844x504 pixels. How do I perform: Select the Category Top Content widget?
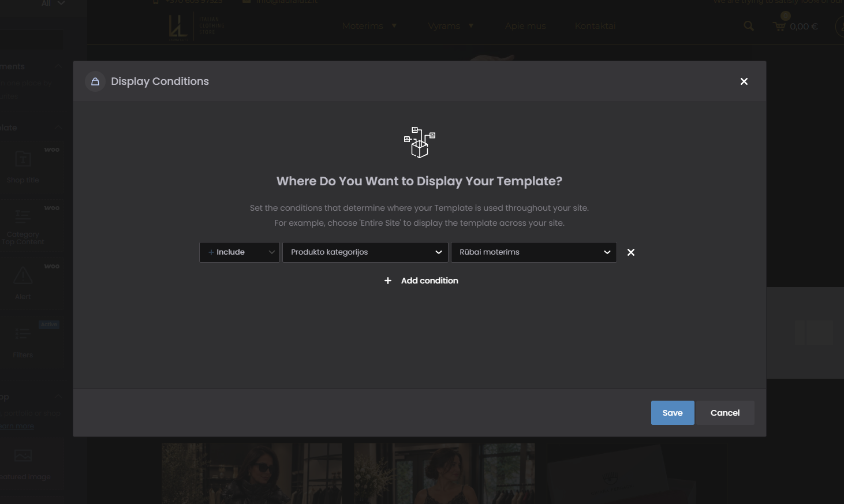click(23, 225)
